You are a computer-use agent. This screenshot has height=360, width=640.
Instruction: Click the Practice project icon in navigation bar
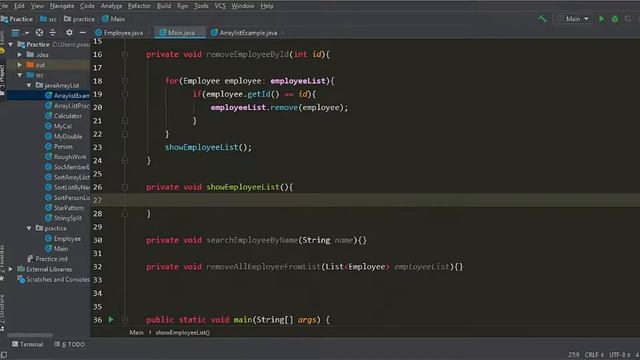tap(4, 19)
